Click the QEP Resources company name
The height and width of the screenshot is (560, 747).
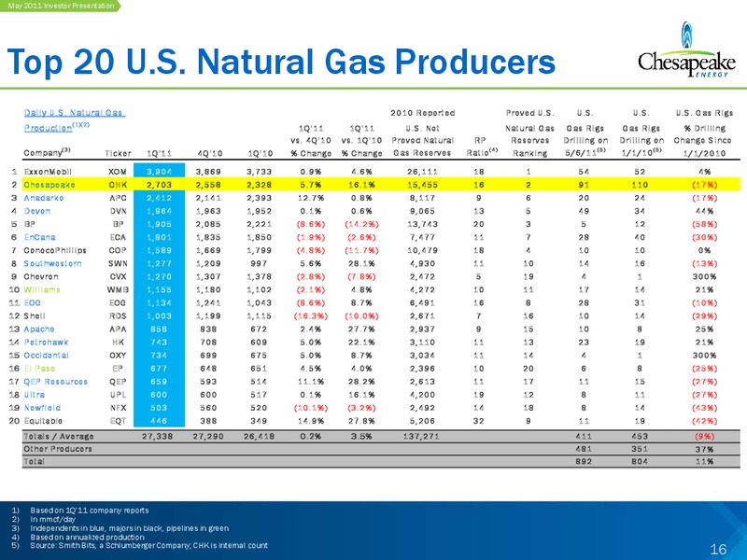click(55, 382)
